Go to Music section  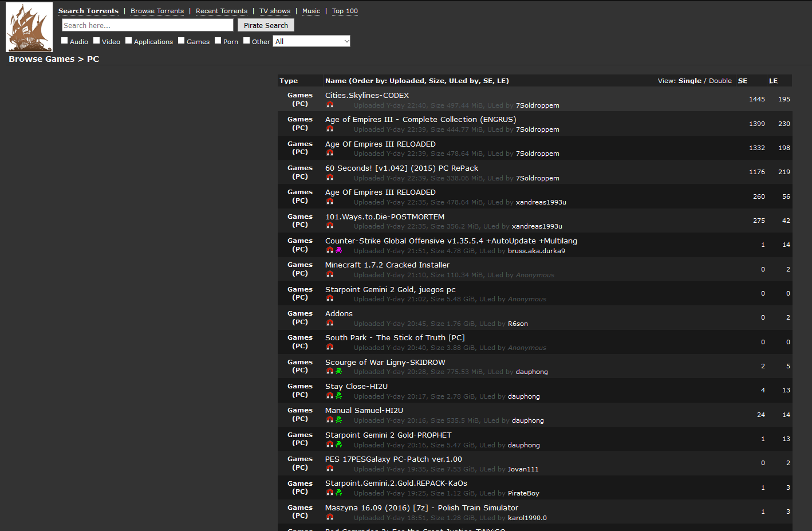coord(312,11)
